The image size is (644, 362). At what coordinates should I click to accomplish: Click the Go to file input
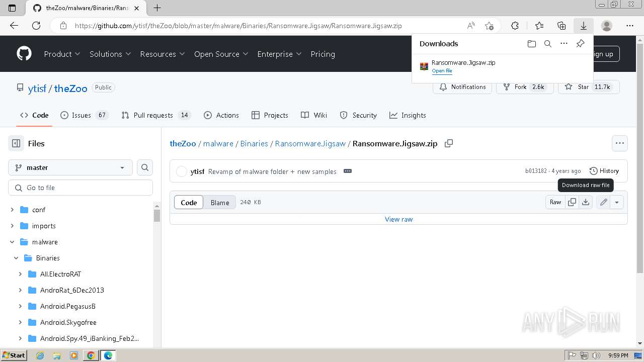[80, 188]
